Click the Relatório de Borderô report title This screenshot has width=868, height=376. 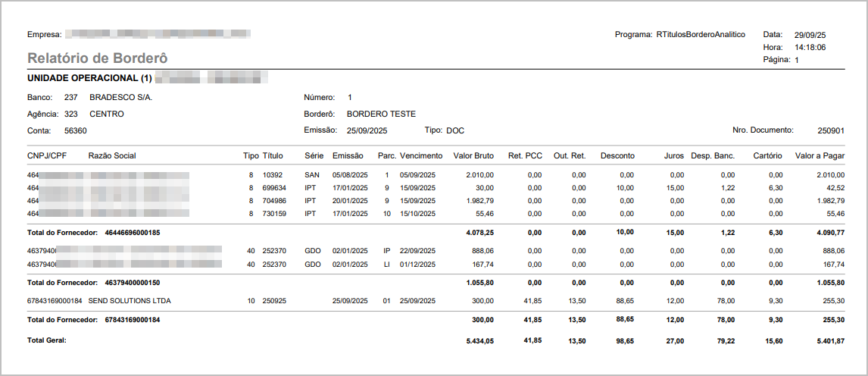(x=98, y=58)
